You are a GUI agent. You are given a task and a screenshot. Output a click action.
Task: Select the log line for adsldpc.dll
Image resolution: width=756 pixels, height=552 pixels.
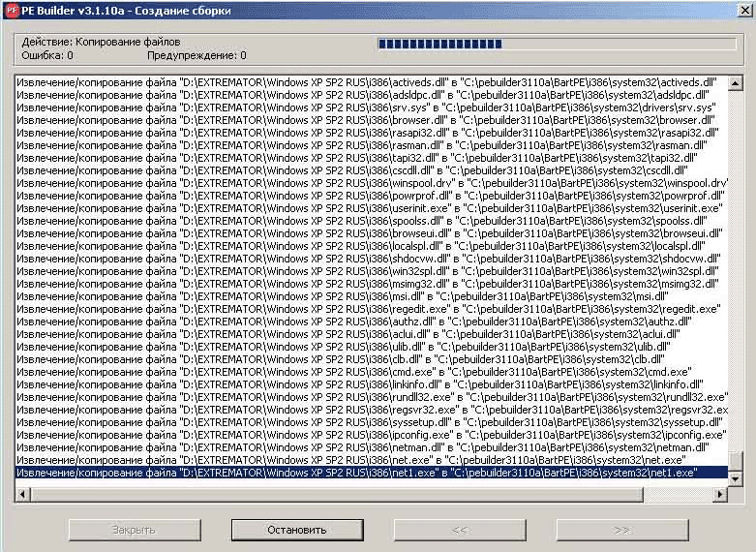pos(372,95)
